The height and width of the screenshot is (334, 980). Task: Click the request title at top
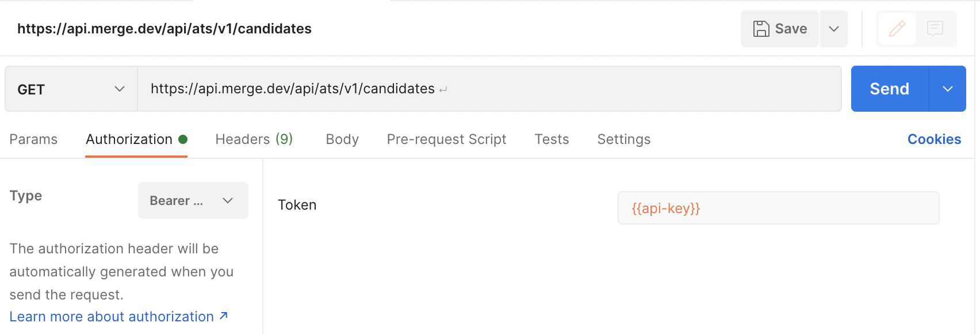(164, 29)
